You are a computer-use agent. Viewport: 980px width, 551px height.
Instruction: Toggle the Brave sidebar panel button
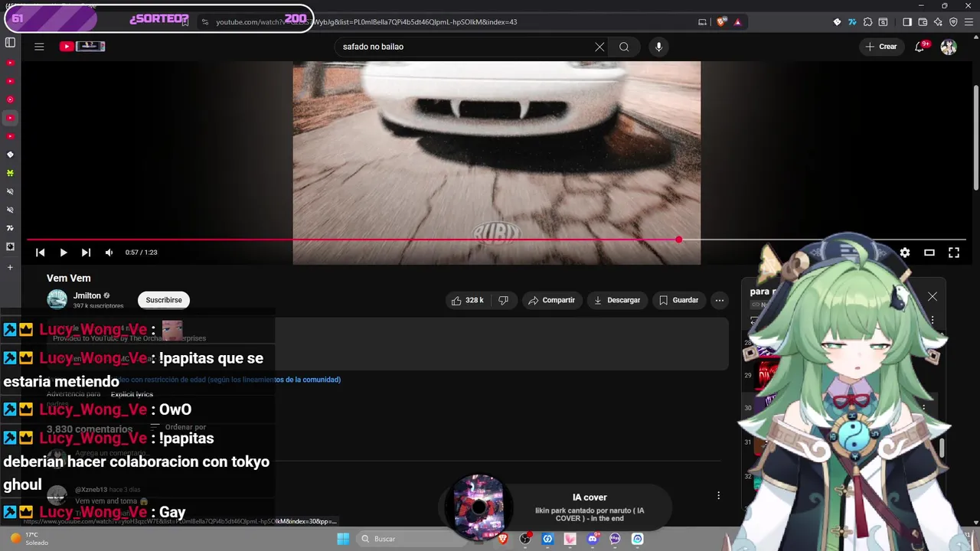click(907, 22)
